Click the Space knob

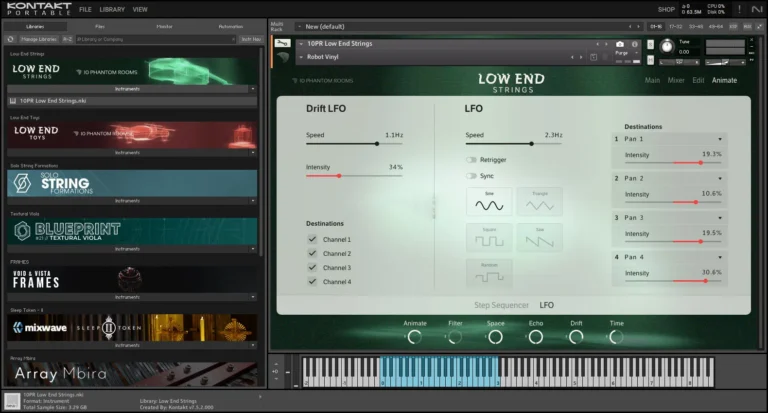tap(496, 337)
